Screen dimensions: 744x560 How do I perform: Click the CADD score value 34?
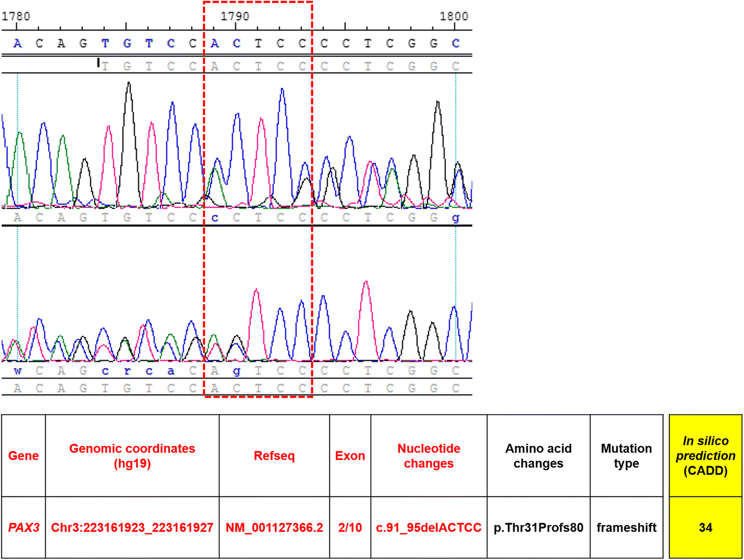(706, 527)
